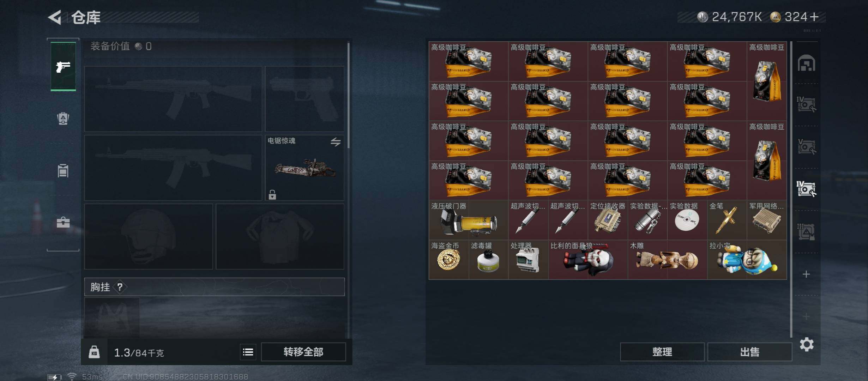The image size is (868, 381).
Task: Select the 液压破门器 item in storage
Action: (x=469, y=220)
